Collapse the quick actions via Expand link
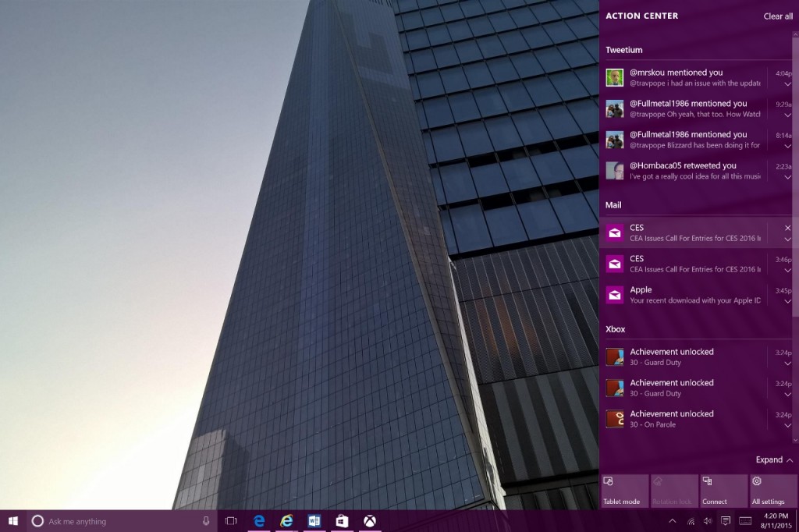 (x=772, y=459)
